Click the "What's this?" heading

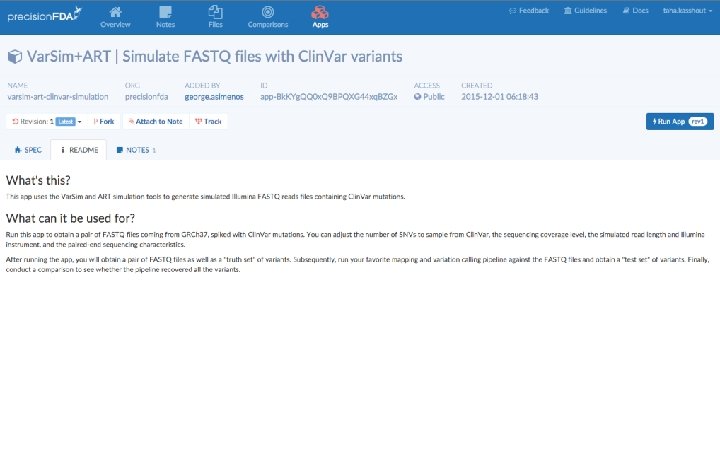[x=38, y=180]
